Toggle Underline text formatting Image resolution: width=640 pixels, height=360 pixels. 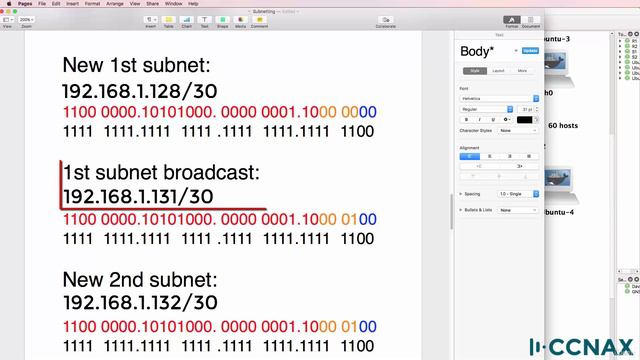point(493,120)
